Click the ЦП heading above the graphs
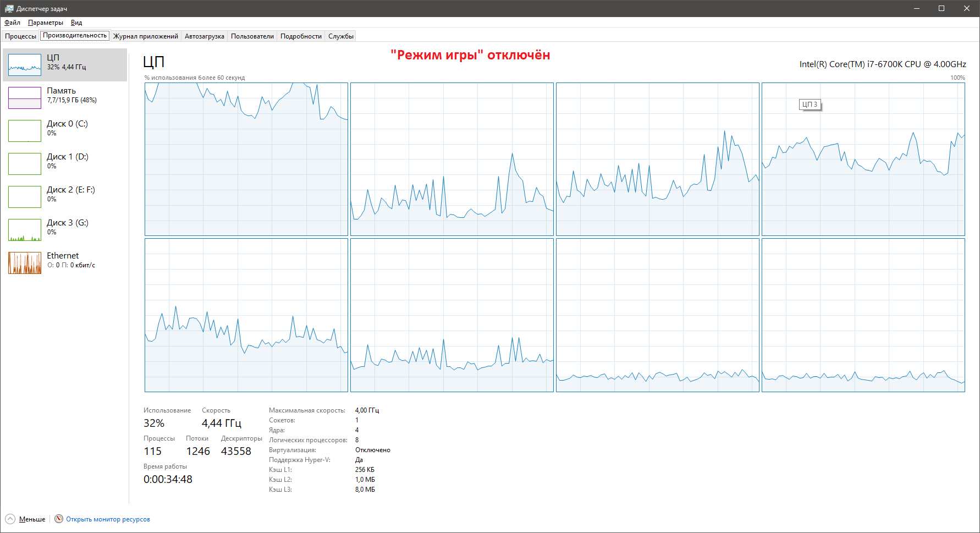Image resolution: width=980 pixels, height=533 pixels. 154,62
